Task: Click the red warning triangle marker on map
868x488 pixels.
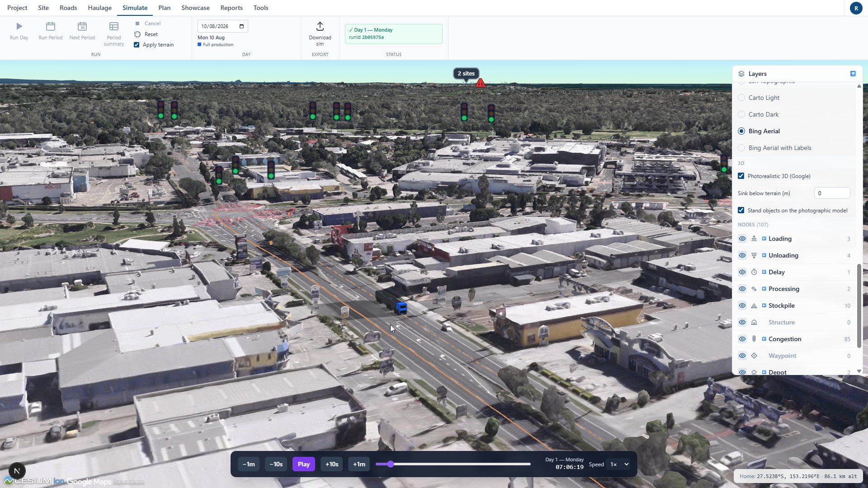Action: click(x=481, y=83)
